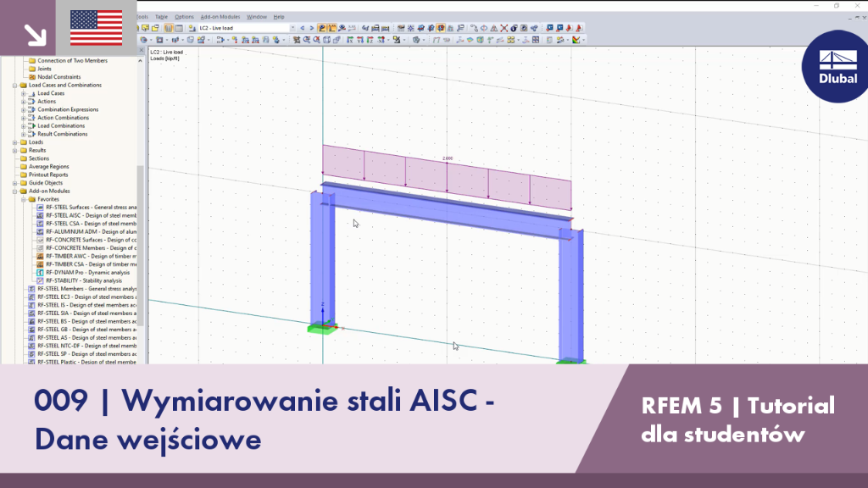Collapse the Add-on Modules tree node
This screenshot has width=868, height=488.
point(15,191)
